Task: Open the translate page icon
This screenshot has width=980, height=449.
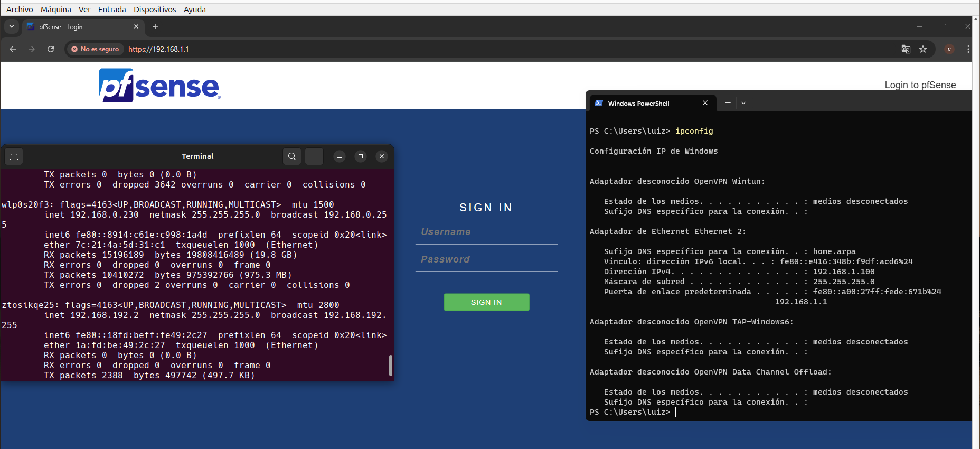Action: pos(906,49)
